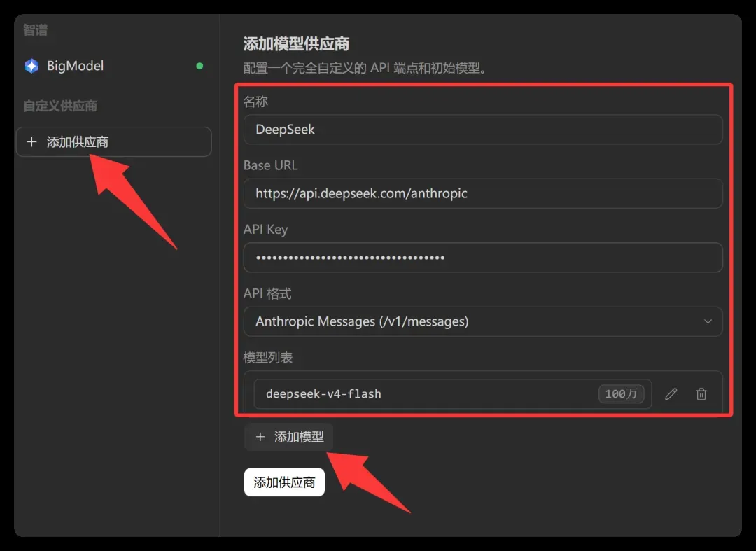Click the green status dot beside BigModel
The height and width of the screenshot is (551, 756).
pos(199,66)
